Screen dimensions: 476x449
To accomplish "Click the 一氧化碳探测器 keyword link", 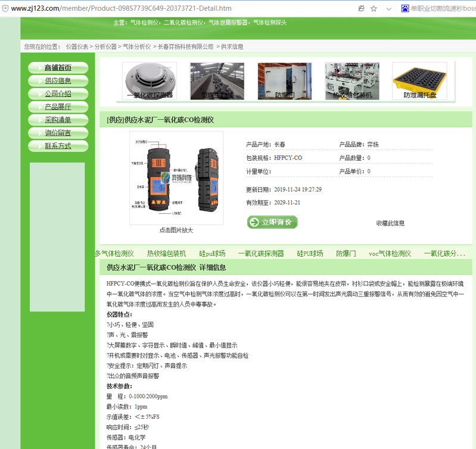I will point(261,254).
